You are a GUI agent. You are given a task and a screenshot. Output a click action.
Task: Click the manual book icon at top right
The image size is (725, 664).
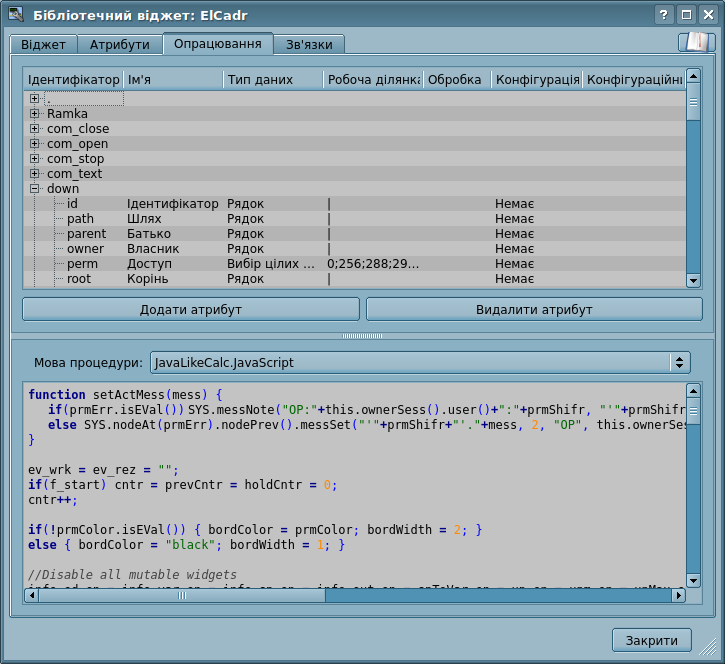(696, 42)
